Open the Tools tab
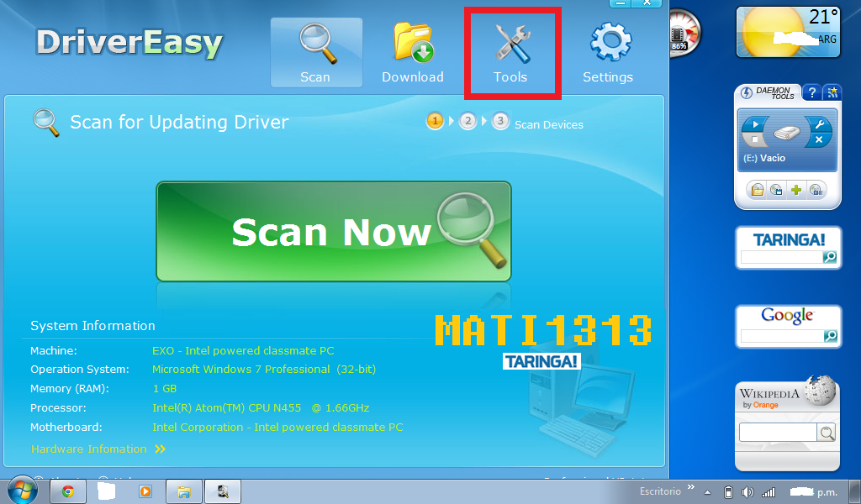 tap(510, 53)
